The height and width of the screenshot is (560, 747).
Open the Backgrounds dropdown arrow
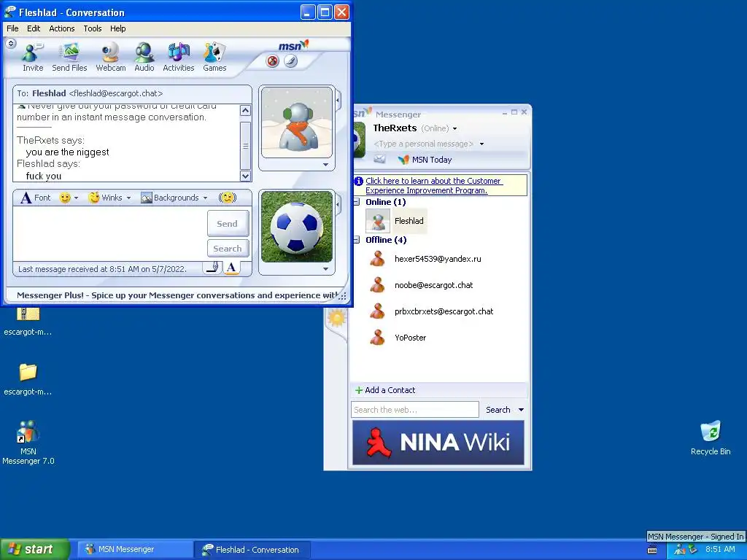click(205, 198)
